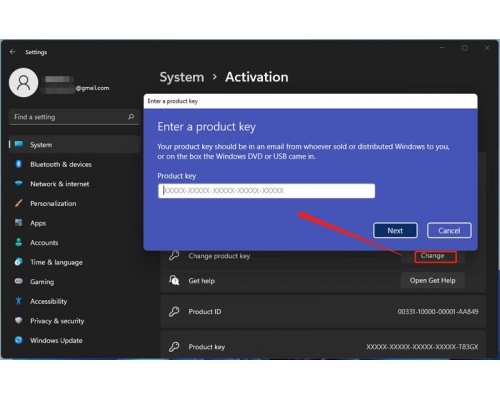
Task: Click the search magnifier icon
Action: [x=131, y=117]
